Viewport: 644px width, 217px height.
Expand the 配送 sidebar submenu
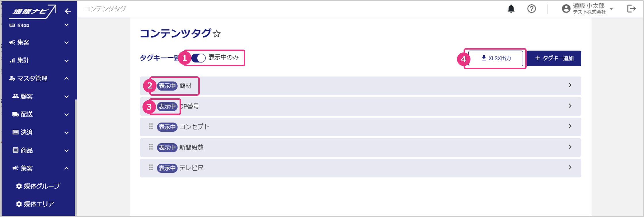[66, 114]
